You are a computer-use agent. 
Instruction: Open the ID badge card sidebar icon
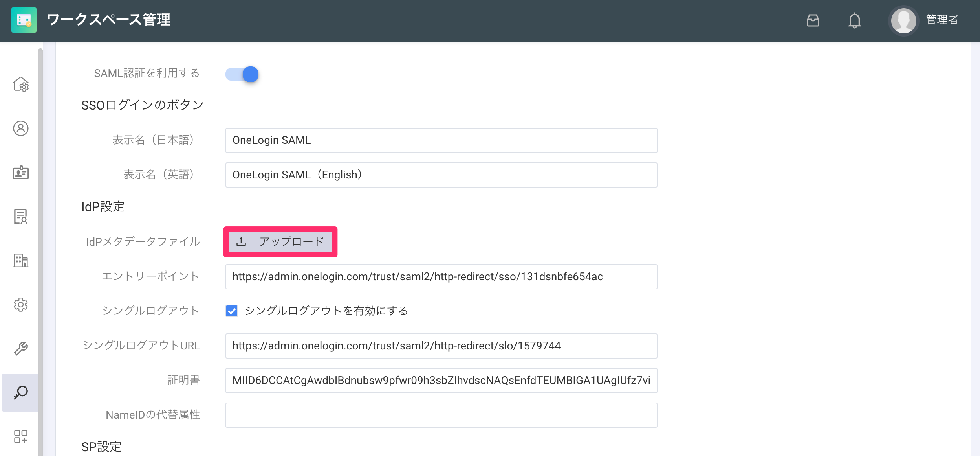21,172
